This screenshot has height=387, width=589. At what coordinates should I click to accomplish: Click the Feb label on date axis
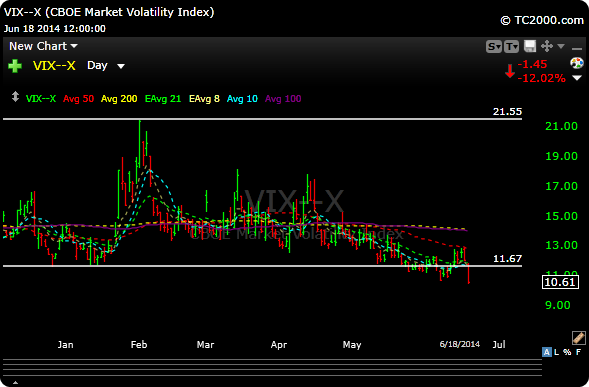pyautogui.click(x=139, y=345)
